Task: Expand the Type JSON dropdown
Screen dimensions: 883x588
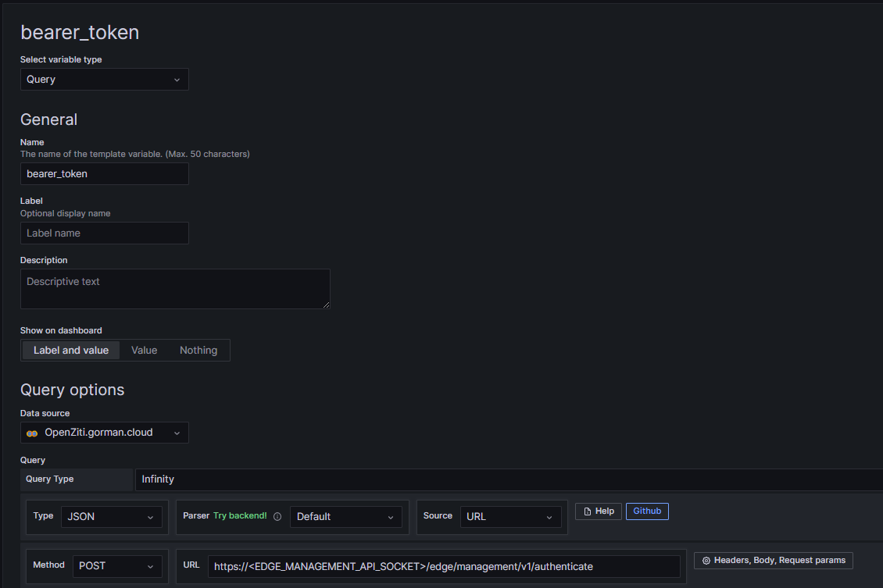Action: click(111, 517)
